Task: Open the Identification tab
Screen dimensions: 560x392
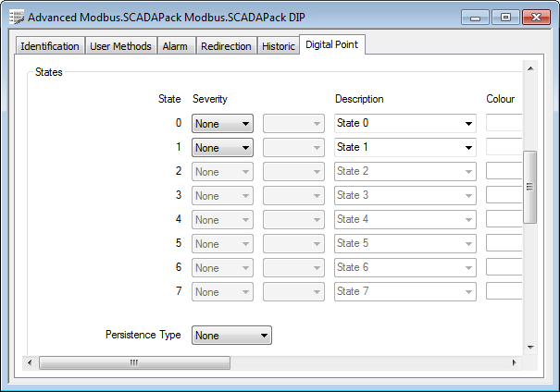Action: pyautogui.click(x=50, y=46)
